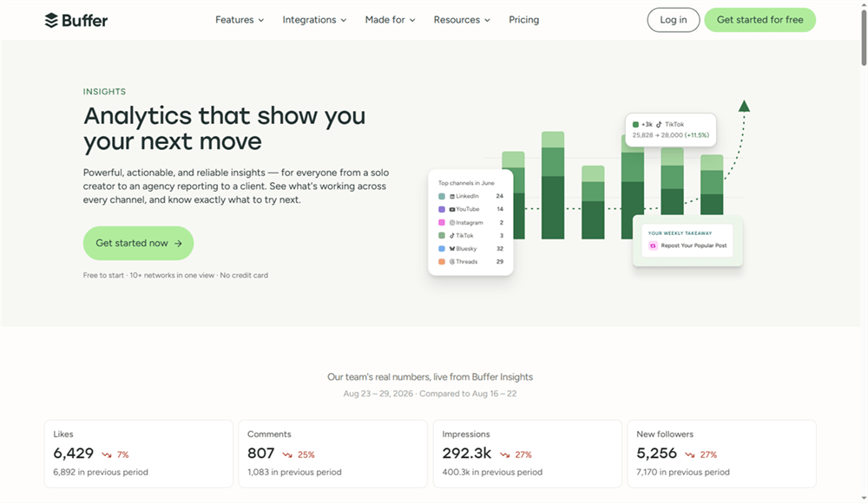Expand the Resources chevron arrow

[487, 21]
